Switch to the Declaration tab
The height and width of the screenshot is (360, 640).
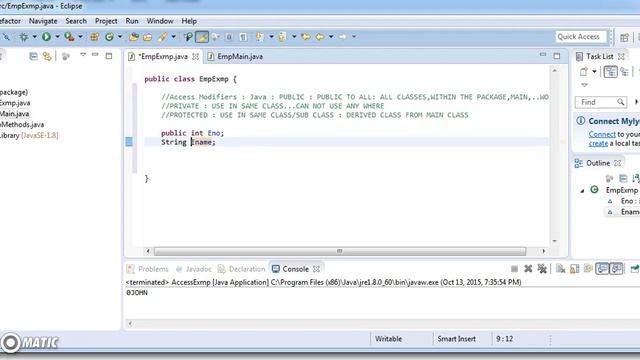(x=242, y=269)
